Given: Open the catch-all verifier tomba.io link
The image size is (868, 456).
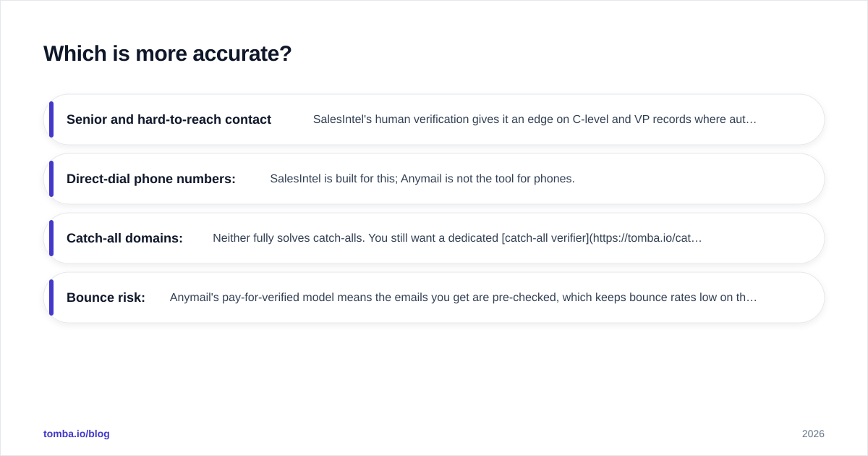Looking at the screenshot, I should coord(602,238).
